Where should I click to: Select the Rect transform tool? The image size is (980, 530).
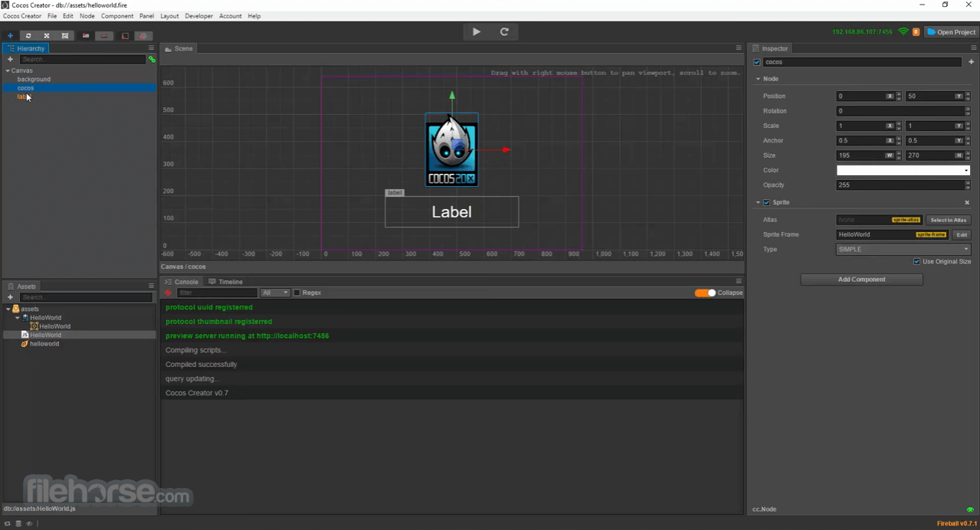pos(65,36)
